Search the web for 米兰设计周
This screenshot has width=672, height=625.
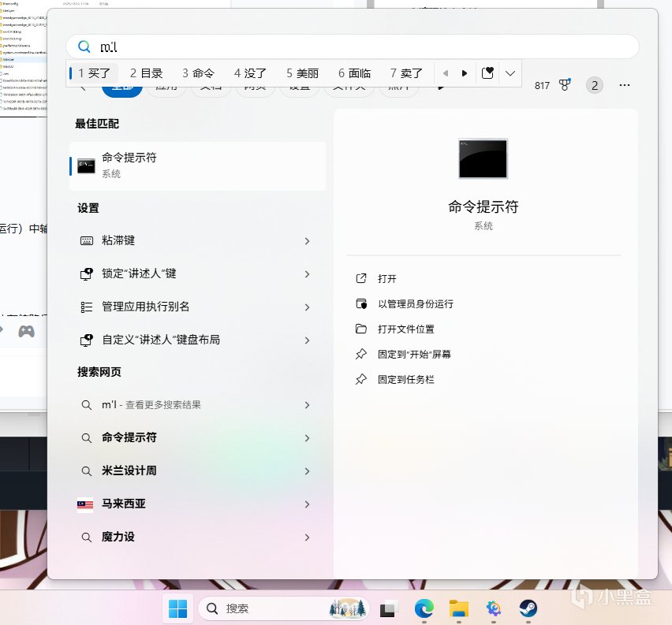(x=196, y=471)
